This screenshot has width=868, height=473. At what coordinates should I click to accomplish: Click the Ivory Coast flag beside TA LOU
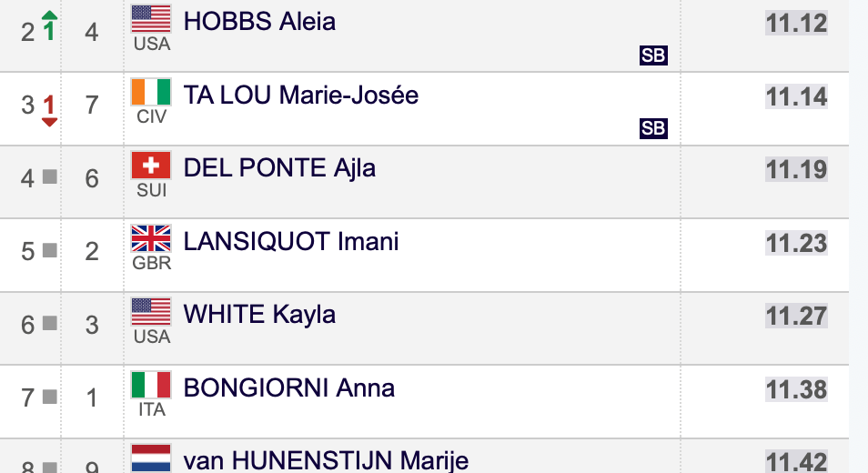point(151,92)
